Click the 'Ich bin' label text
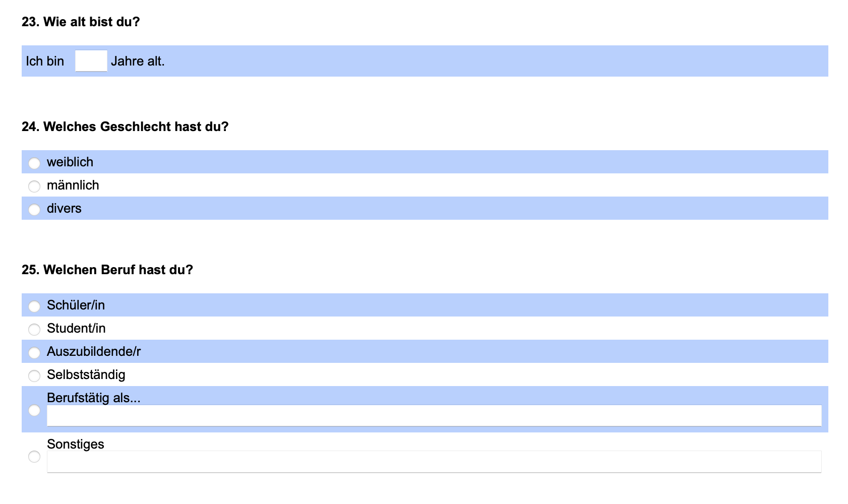848x504 pixels. point(45,61)
